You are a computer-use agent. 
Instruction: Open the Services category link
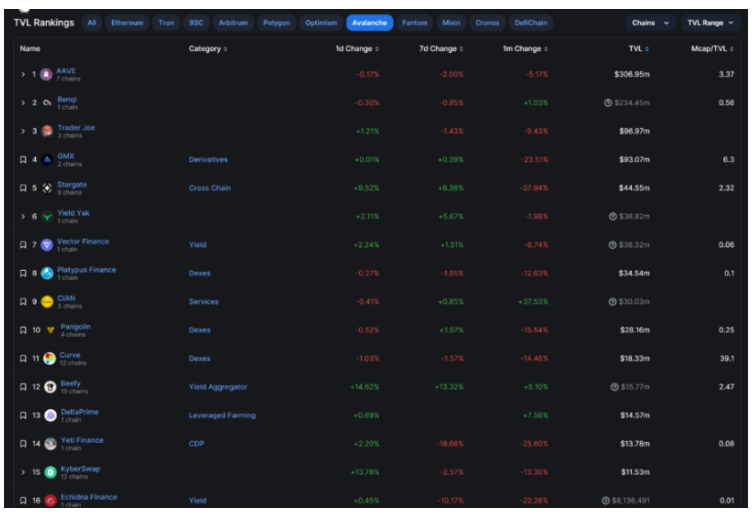pyautogui.click(x=203, y=302)
